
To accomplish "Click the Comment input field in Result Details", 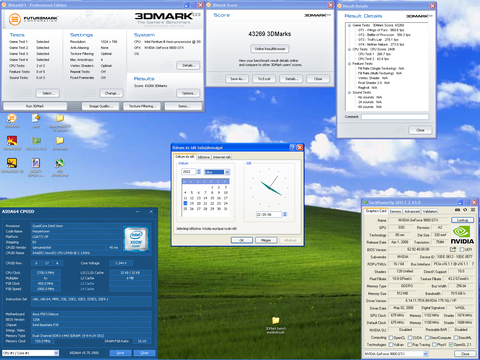I will [x=395, y=117].
